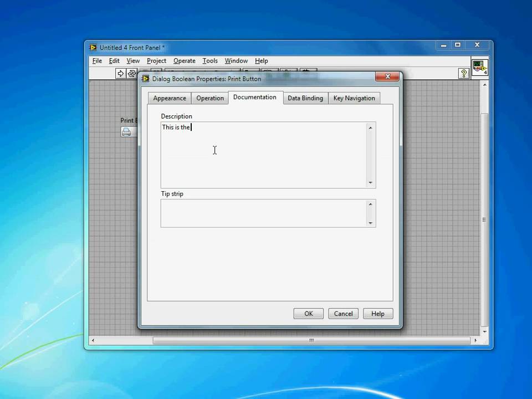Screen dimensions: 532x399
Task: Open the Help menu
Action: (261, 61)
